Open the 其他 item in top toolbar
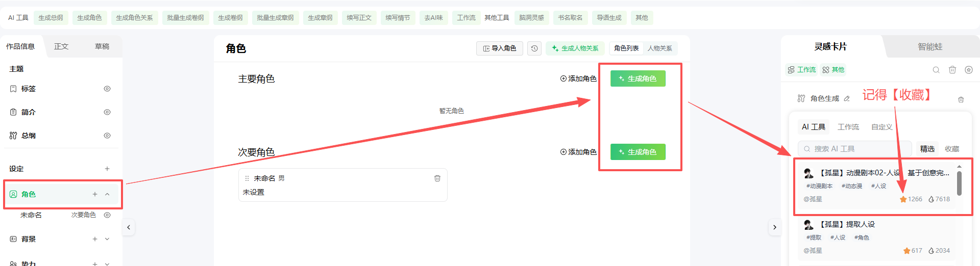Screen dimensions: 980x266 [x=642, y=18]
